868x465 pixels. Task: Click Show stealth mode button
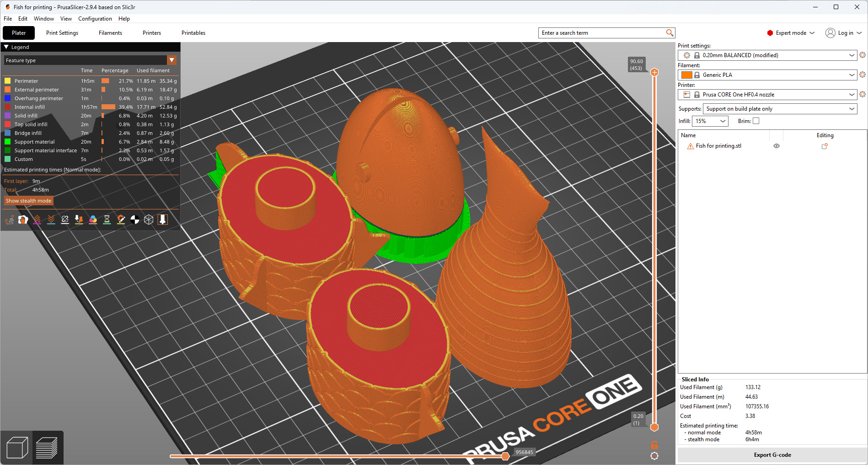tap(29, 201)
